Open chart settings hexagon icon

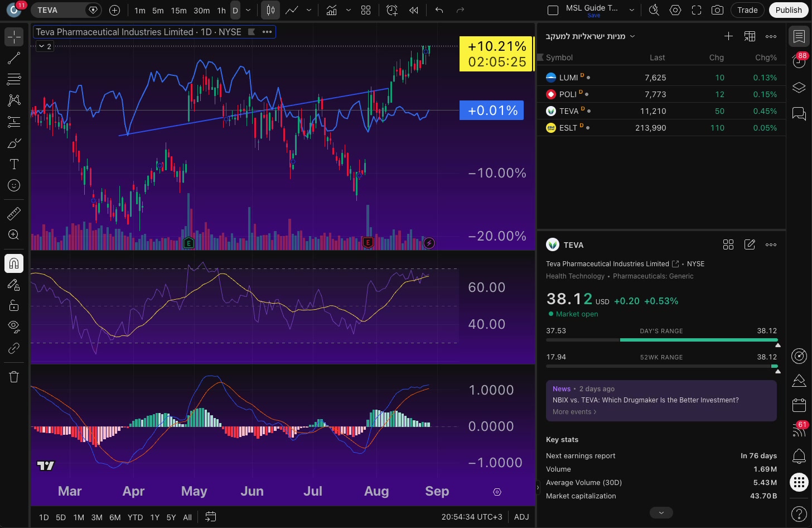(675, 10)
